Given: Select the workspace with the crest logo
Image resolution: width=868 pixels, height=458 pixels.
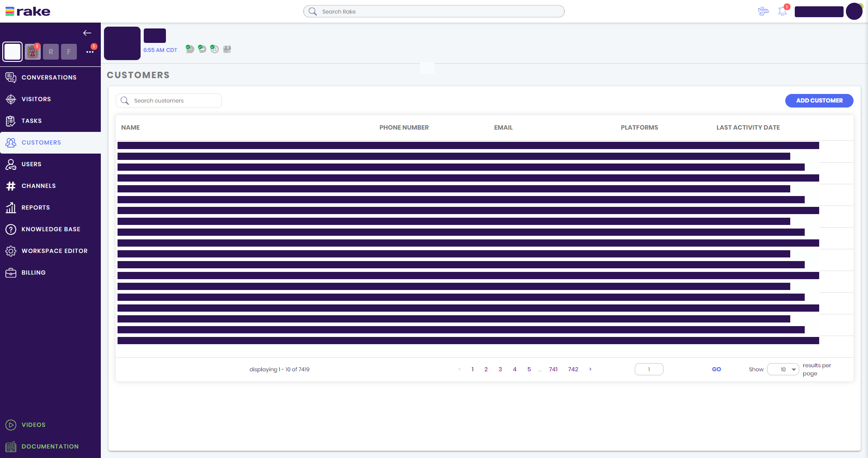Looking at the screenshot, I should pos(33,51).
